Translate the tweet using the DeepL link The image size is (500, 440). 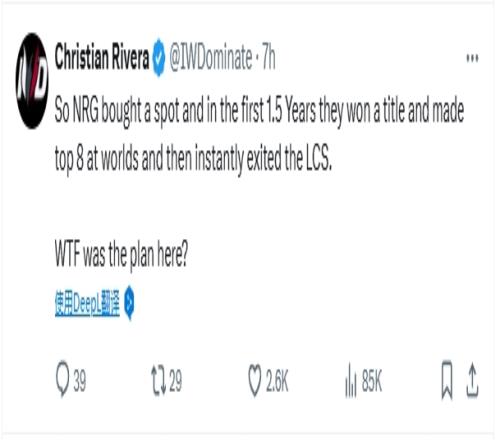pyautogui.click(x=87, y=303)
